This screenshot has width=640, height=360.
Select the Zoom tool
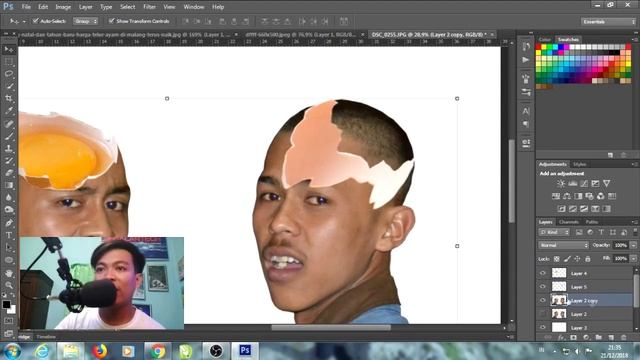(x=9, y=285)
